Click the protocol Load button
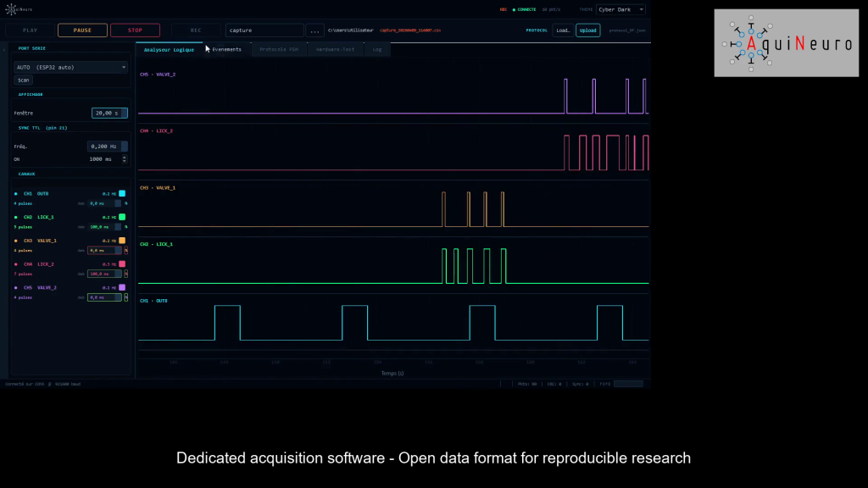Screen dimensions: 868x488 563,30
